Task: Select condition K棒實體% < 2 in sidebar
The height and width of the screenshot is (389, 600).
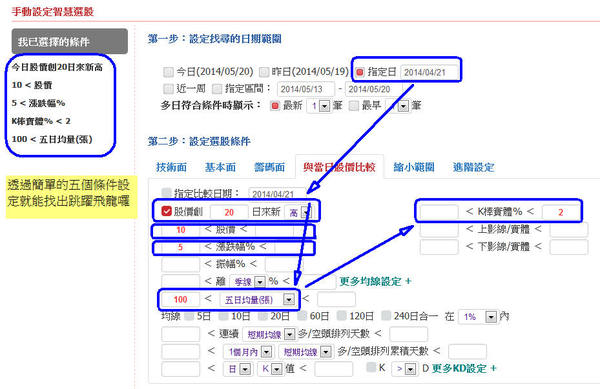Action: click(x=41, y=121)
